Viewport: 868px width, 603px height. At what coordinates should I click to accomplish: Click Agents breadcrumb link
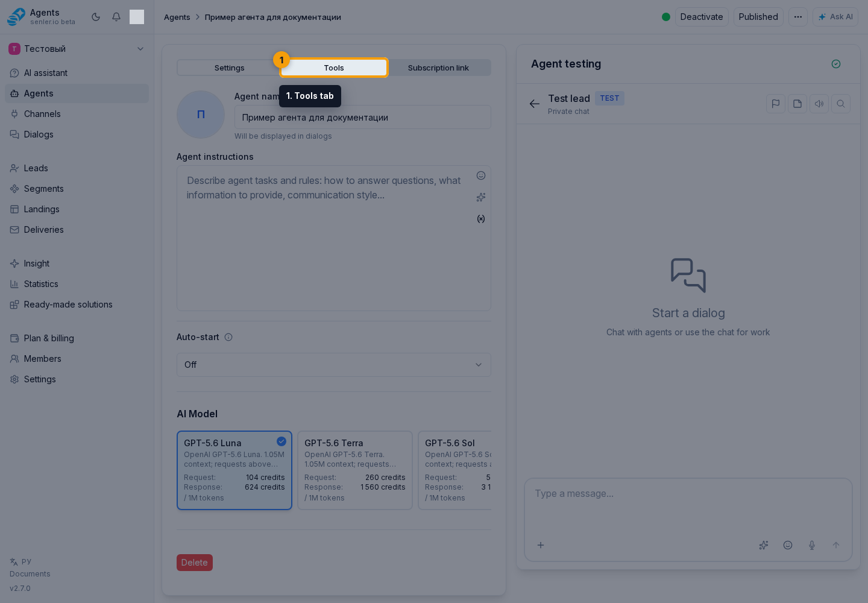coord(177,17)
